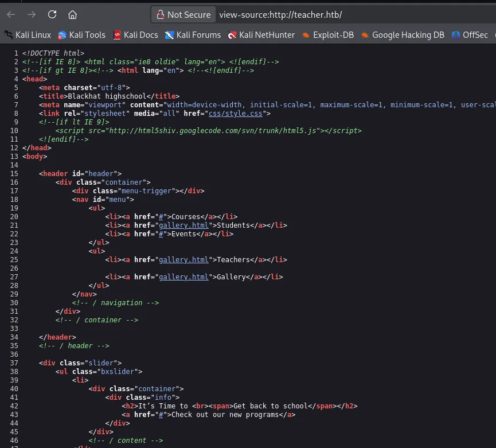Image resolution: width=496 pixels, height=448 pixels.
Task: Open the Kali Tools bookmark
Action: 81,35
